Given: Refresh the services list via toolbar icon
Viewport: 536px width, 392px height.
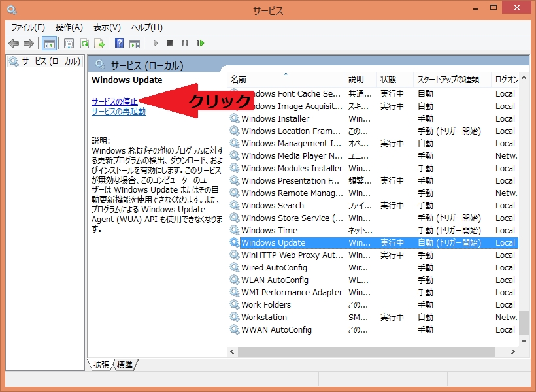Looking at the screenshot, I should tap(84, 43).
